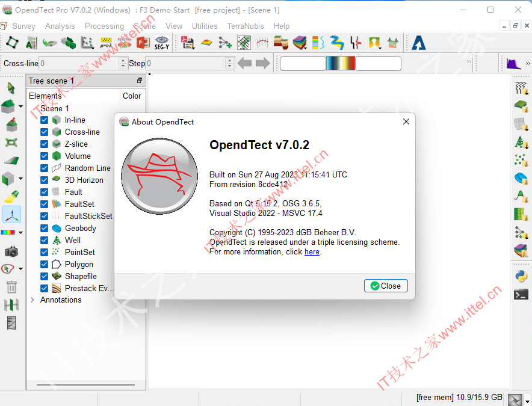Screen dimensions: 532x406
Task: Open dropdown beside the cube display icon
Action: coord(20,179)
